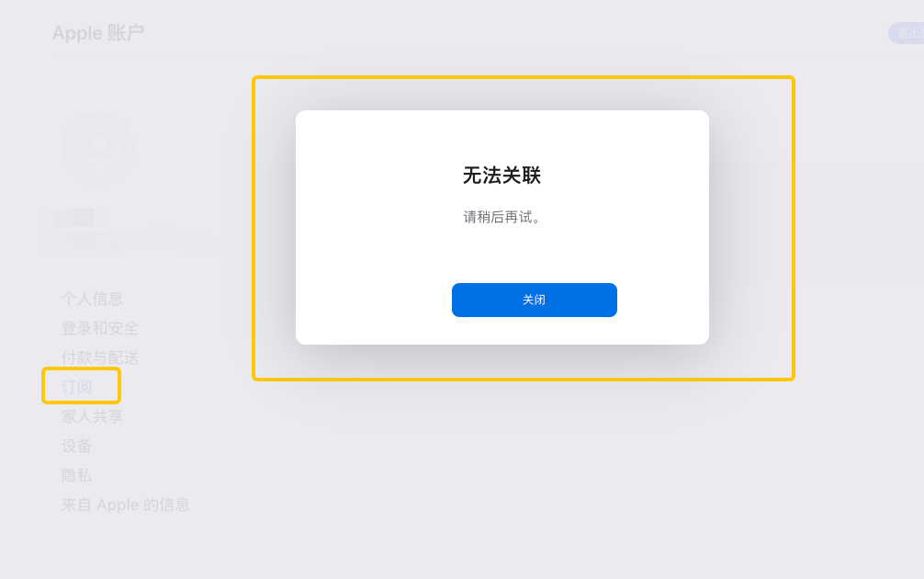Select 登录和安全 sidebar item
The image size is (924, 579).
click(99, 328)
